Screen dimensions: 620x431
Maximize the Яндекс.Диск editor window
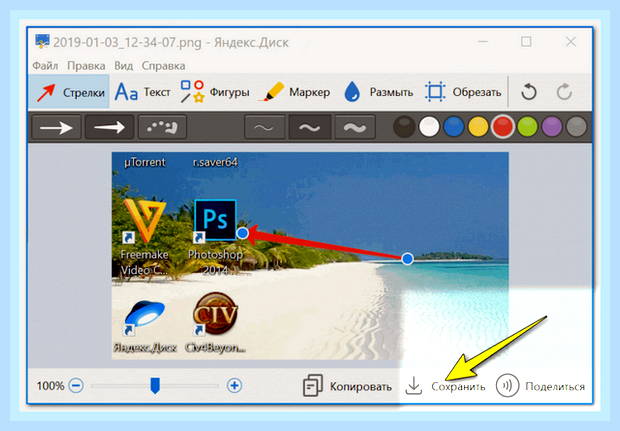[x=526, y=42]
